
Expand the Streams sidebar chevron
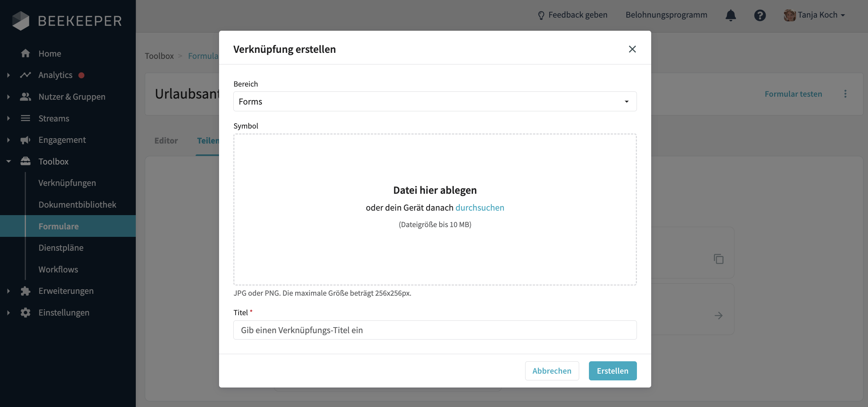(x=8, y=118)
